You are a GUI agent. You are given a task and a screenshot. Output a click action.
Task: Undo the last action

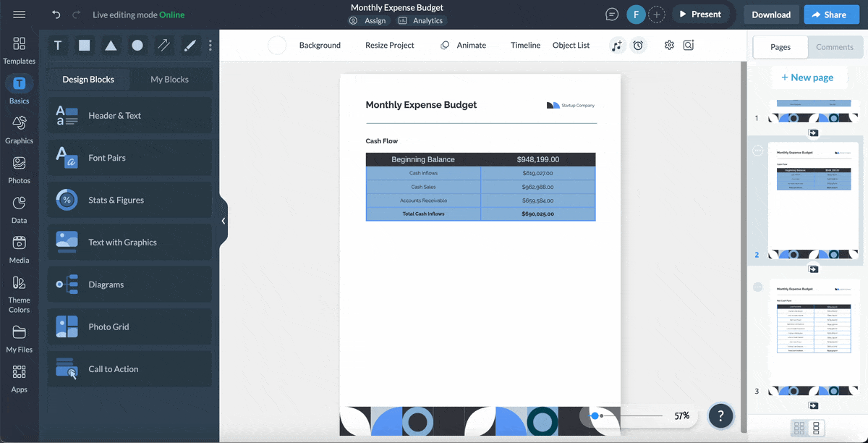point(56,14)
